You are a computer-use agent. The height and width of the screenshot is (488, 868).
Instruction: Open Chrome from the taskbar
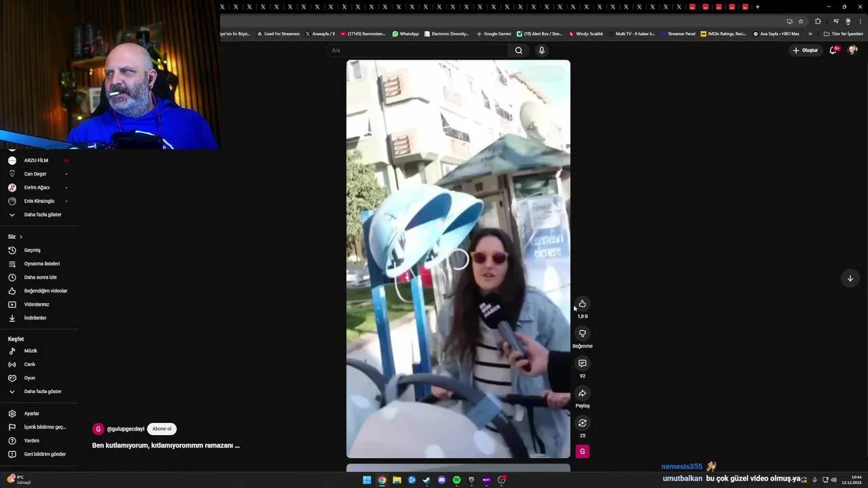tap(382, 480)
